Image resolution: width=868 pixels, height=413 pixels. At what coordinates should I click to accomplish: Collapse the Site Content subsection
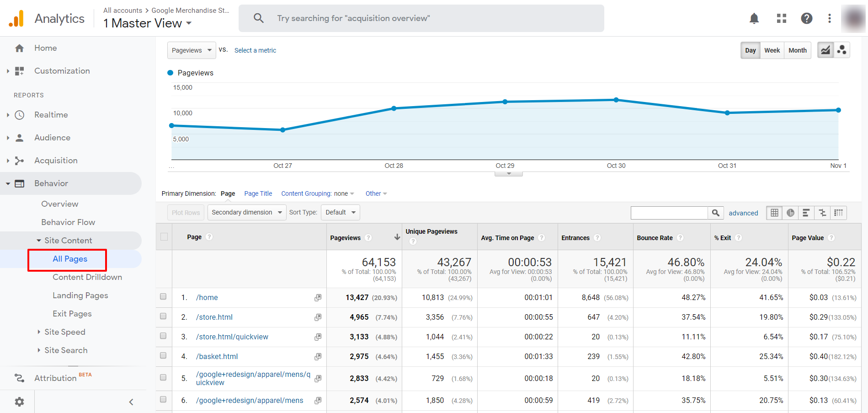39,241
